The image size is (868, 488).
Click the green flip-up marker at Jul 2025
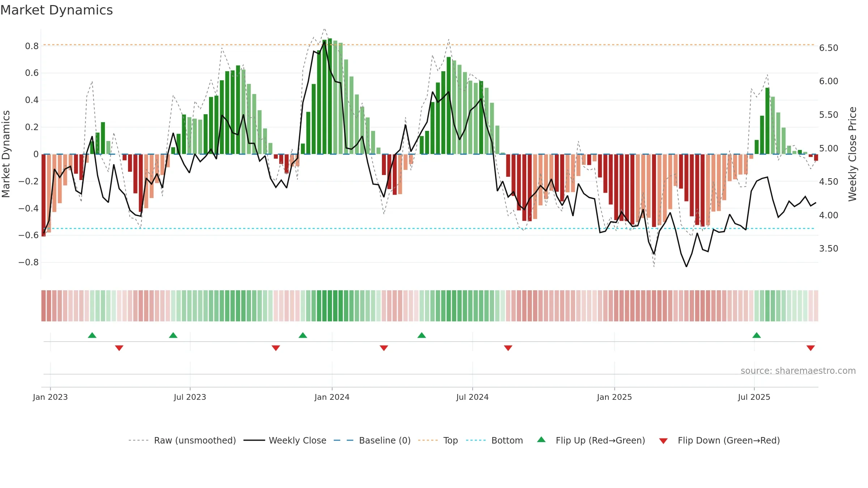point(757,335)
